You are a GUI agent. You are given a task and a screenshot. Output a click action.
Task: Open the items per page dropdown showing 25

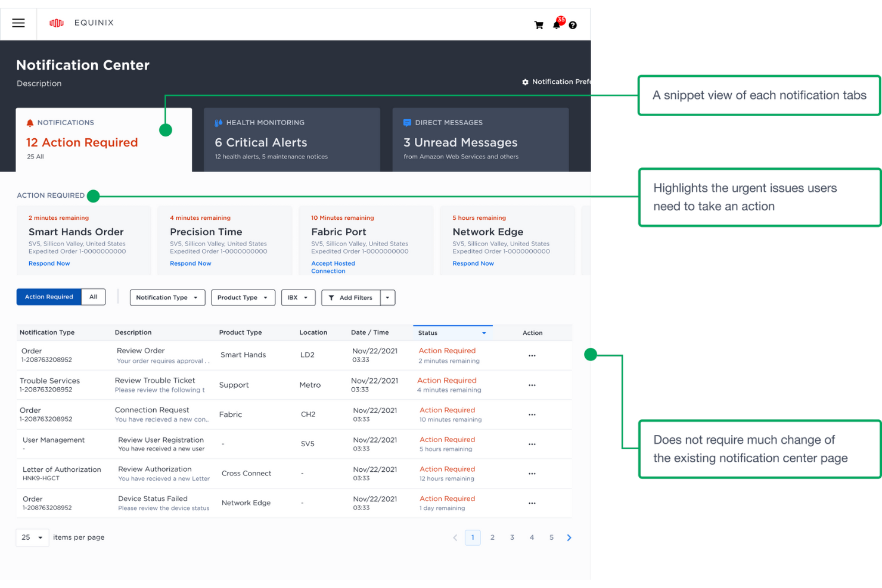(31, 537)
